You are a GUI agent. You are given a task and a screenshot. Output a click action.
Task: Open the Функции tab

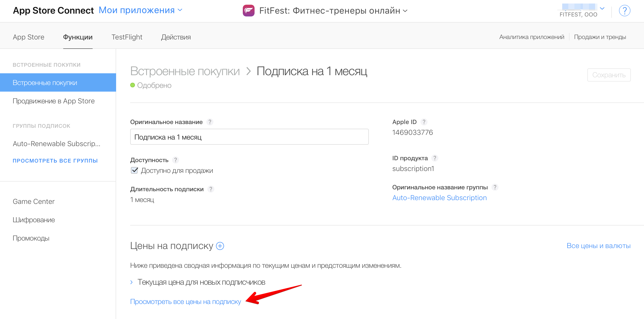coord(78,37)
